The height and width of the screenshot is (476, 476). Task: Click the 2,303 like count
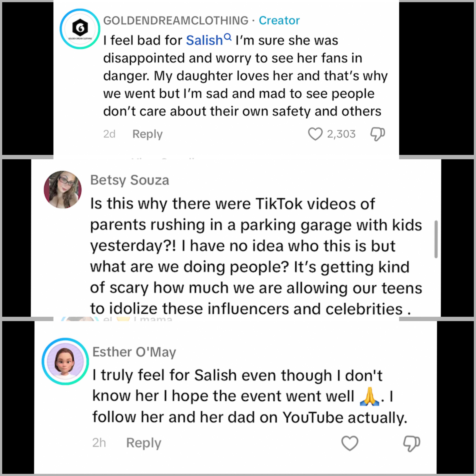pos(341,134)
